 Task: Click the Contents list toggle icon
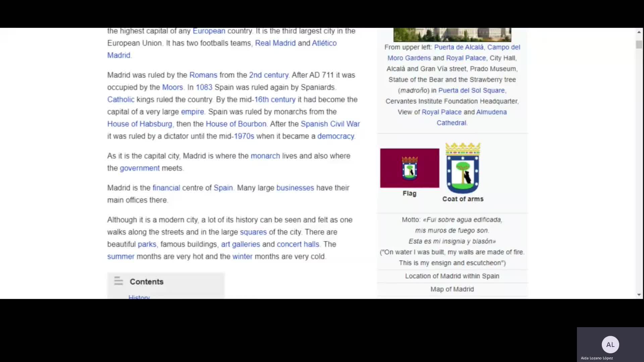118,281
